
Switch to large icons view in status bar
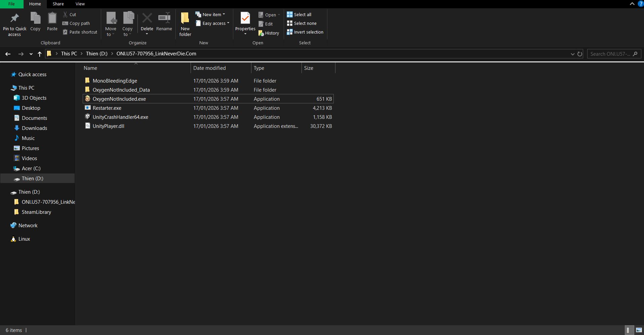click(639, 330)
